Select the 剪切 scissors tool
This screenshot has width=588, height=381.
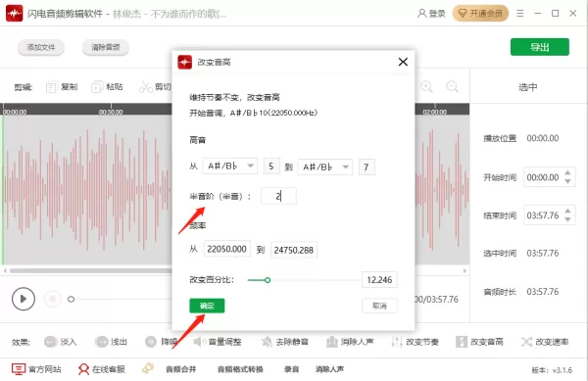click(155, 87)
